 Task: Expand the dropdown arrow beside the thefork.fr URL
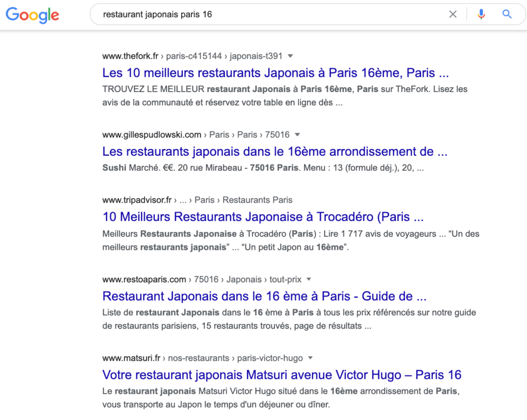(x=290, y=56)
